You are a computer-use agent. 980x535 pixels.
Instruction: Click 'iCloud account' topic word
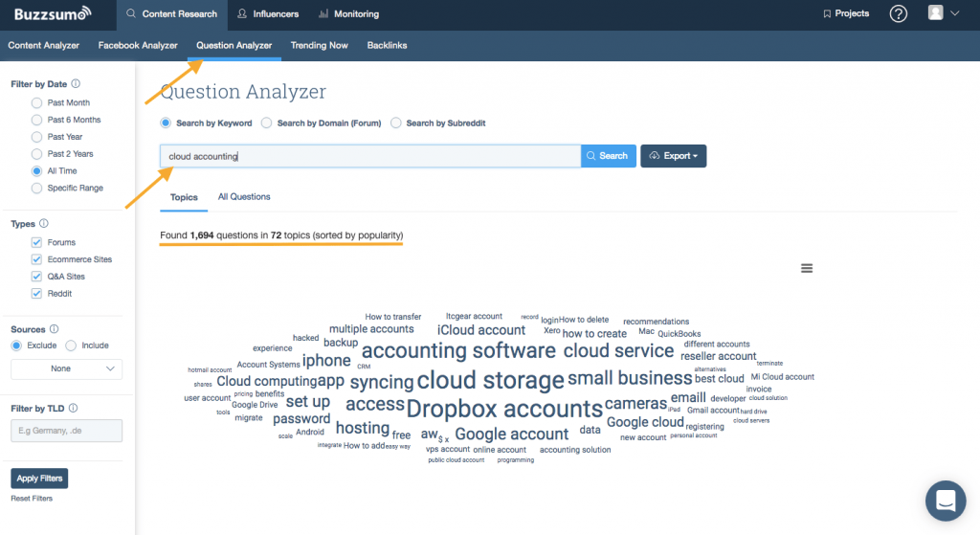481,330
